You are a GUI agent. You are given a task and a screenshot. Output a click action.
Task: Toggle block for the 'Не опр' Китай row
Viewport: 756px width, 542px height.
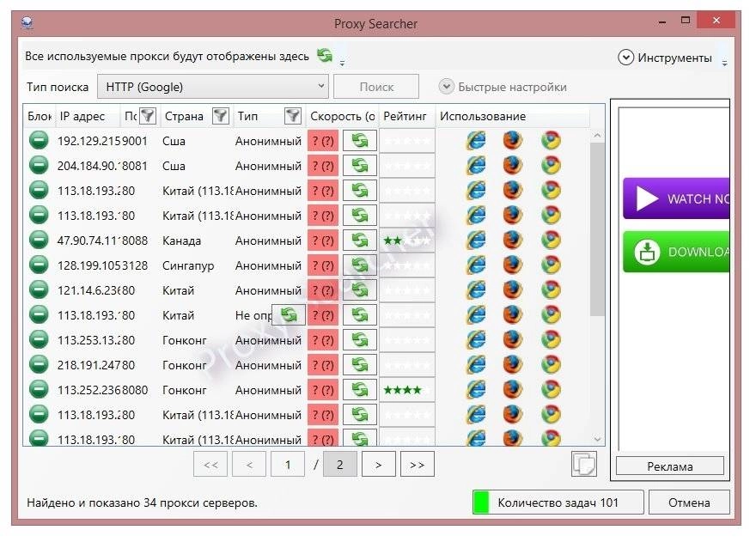click(x=39, y=314)
